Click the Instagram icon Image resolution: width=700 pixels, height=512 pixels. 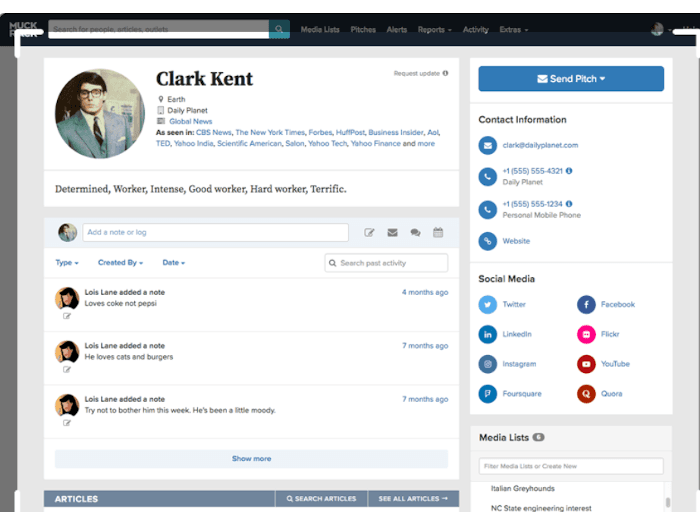(487, 365)
